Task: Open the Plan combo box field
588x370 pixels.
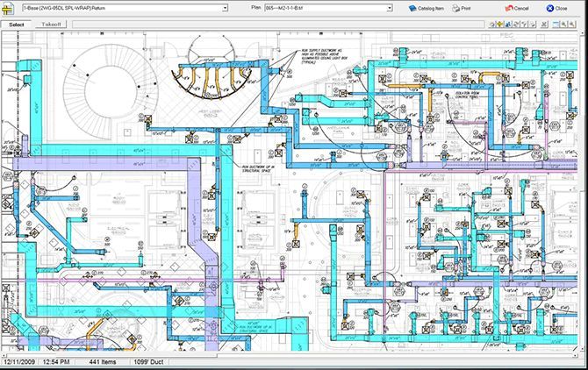Action: (328, 8)
